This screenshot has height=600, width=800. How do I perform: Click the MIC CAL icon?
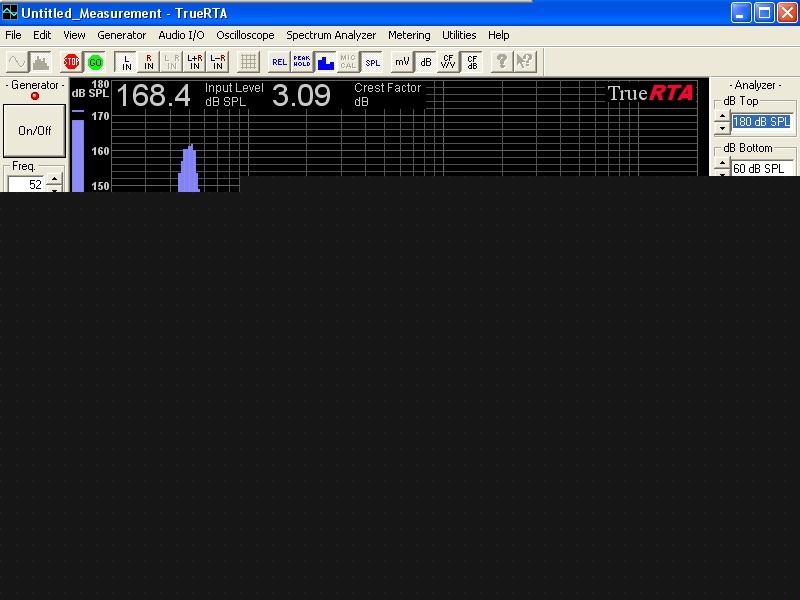pos(348,62)
